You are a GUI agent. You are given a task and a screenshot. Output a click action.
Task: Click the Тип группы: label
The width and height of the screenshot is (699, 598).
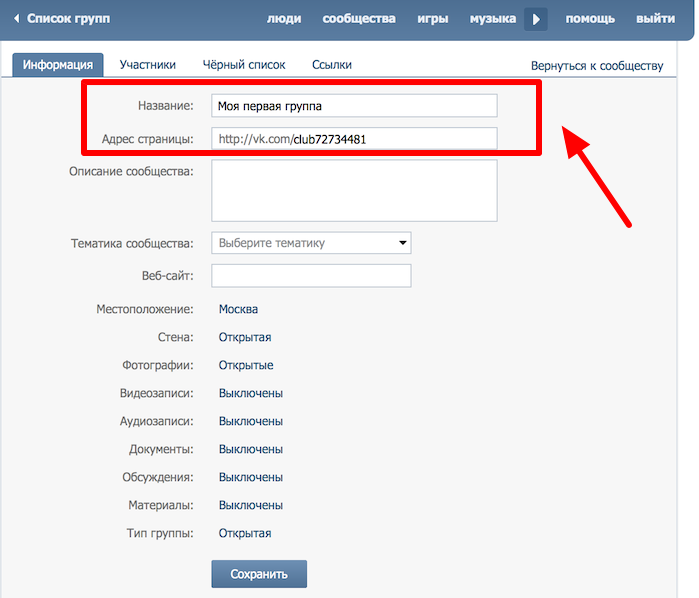[x=160, y=534]
